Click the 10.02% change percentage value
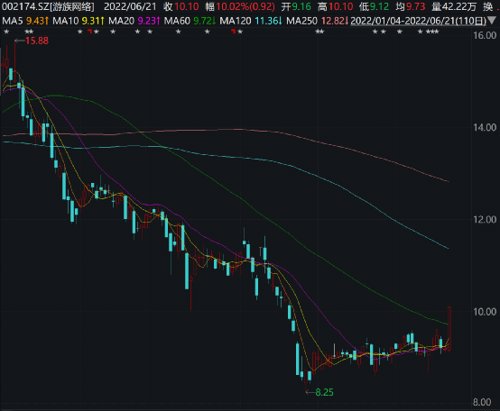This screenshot has height=411, width=500. coord(233,6)
